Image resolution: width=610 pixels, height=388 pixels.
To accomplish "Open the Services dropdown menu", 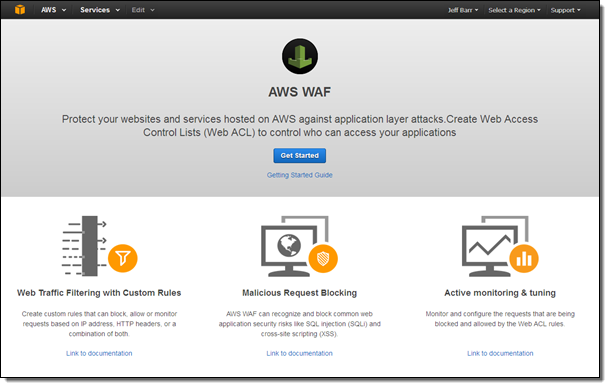I will click(100, 10).
